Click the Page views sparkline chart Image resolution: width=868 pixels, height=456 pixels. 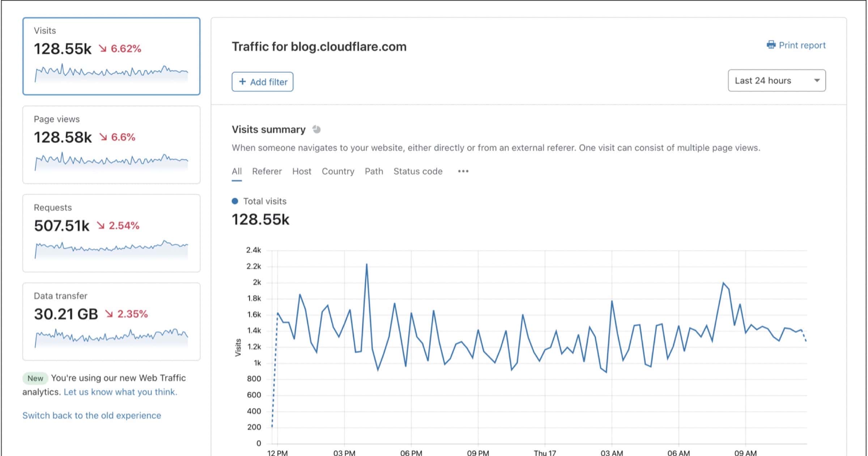tap(111, 162)
